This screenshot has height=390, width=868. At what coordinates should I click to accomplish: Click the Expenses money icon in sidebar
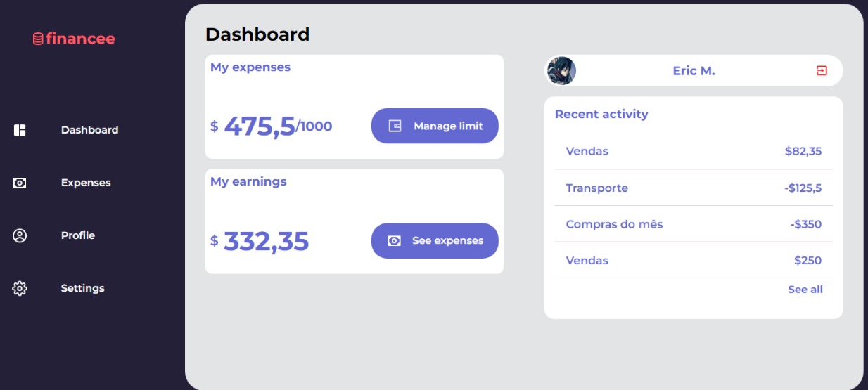pyautogui.click(x=20, y=183)
